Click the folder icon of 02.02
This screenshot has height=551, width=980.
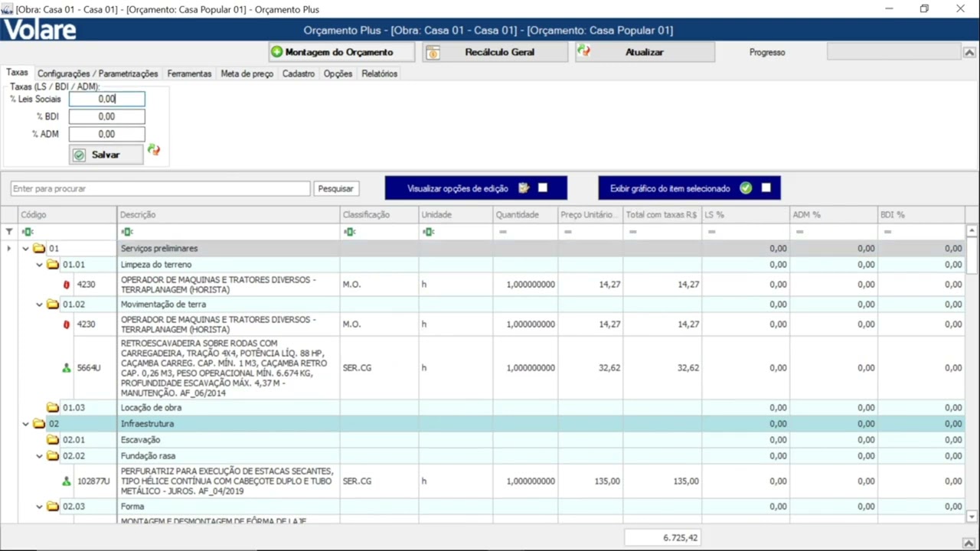53,455
